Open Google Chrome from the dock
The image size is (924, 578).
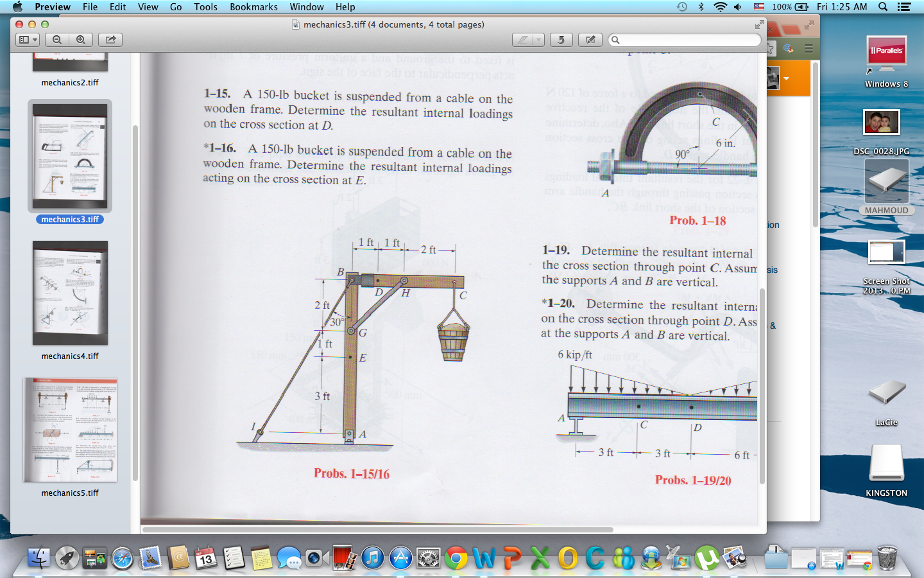pyautogui.click(x=456, y=559)
